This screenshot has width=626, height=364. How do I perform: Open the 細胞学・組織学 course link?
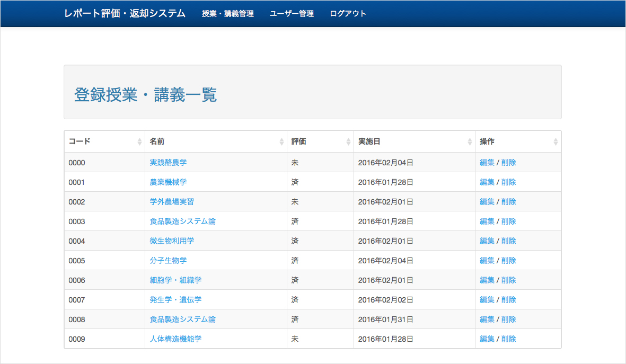click(175, 280)
